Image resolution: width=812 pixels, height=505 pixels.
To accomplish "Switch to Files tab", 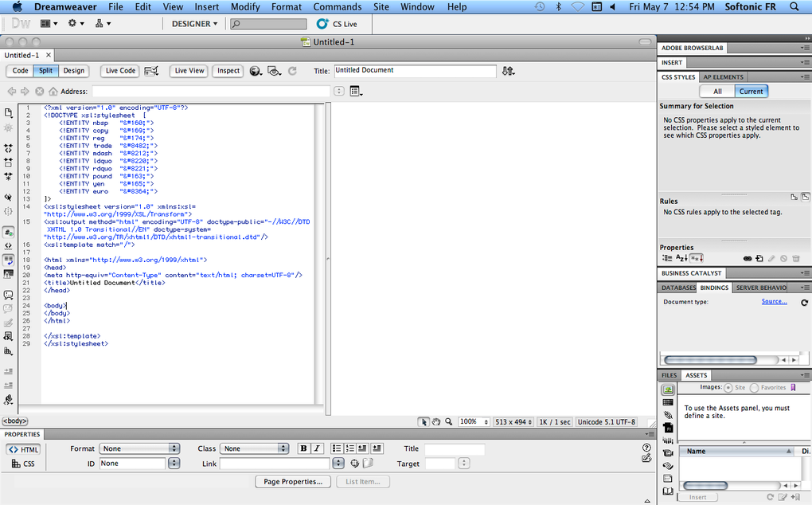I will coord(669,375).
